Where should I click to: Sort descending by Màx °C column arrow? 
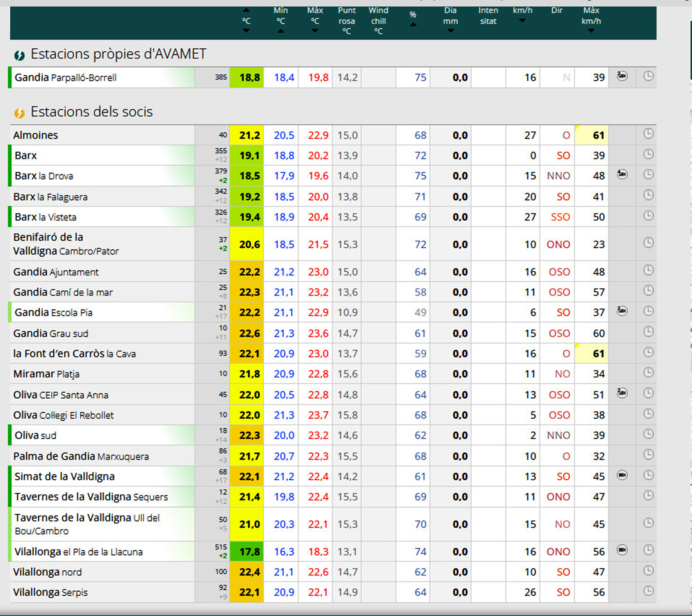[315, 31]
